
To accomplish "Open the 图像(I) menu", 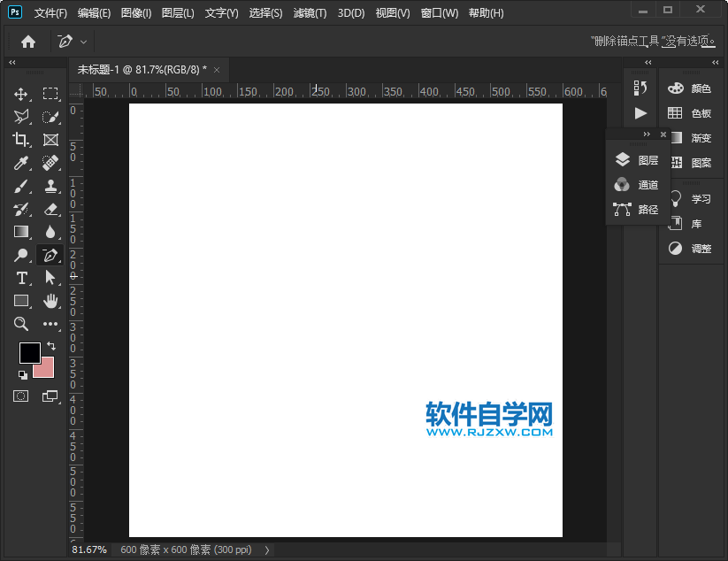I will [135, 13].
